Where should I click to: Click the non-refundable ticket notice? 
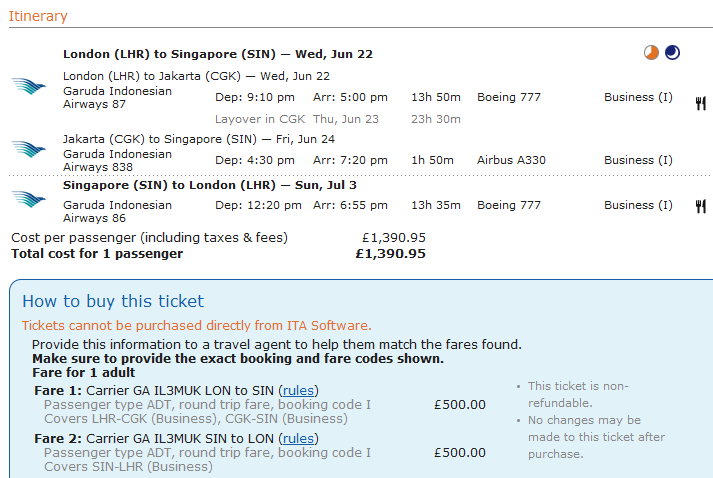click(578, 394)
